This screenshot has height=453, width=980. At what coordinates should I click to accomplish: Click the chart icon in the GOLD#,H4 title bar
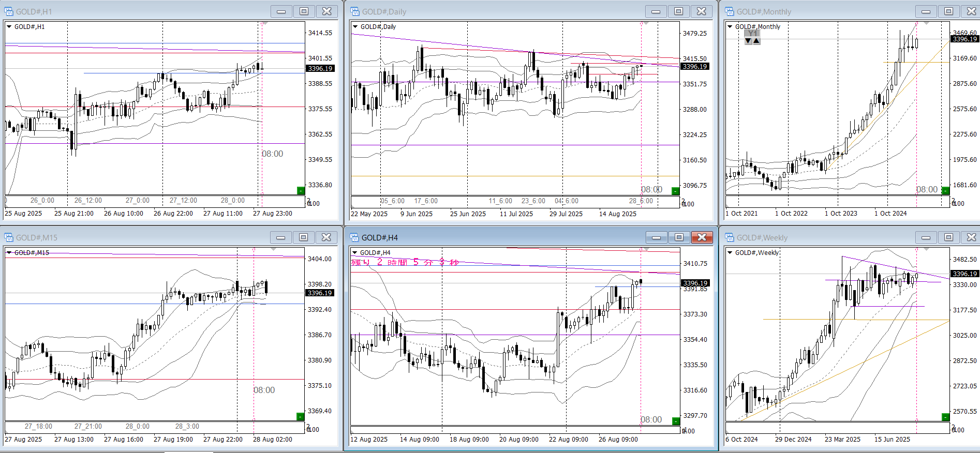354,237
